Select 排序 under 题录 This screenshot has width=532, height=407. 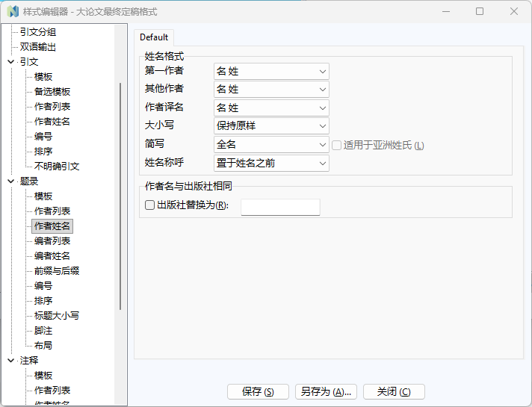43,300
